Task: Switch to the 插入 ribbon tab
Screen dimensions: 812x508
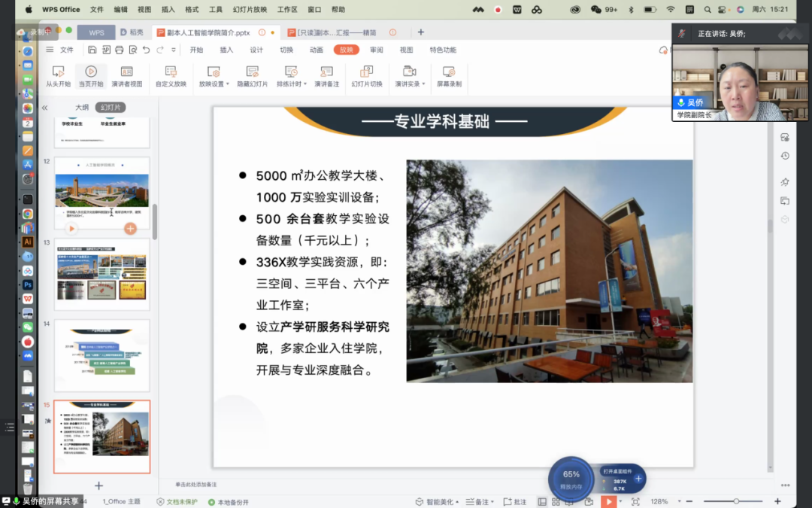Action: 226,50
